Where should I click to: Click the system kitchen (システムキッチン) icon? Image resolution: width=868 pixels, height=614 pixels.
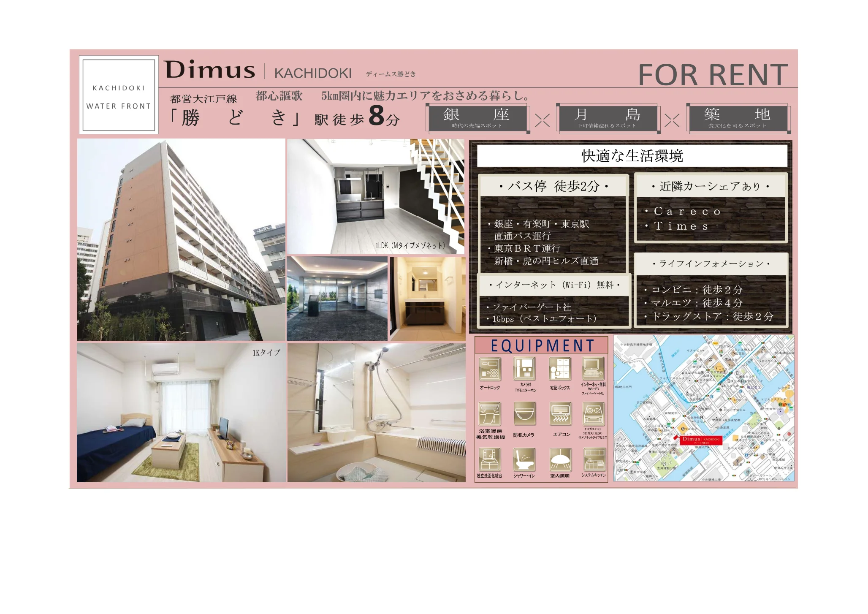click(x=594, y=459)
